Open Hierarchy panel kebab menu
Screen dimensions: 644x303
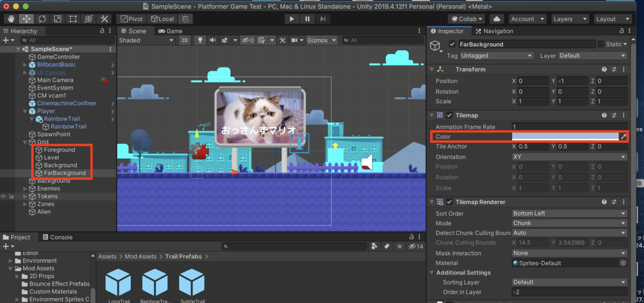pyautogui.click(x=111, y=31)
